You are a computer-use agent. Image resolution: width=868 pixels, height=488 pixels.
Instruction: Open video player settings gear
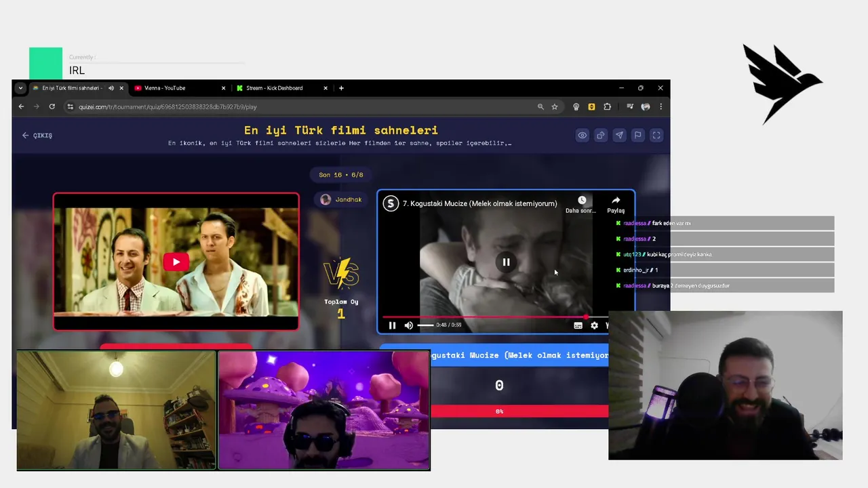[594, 325]
